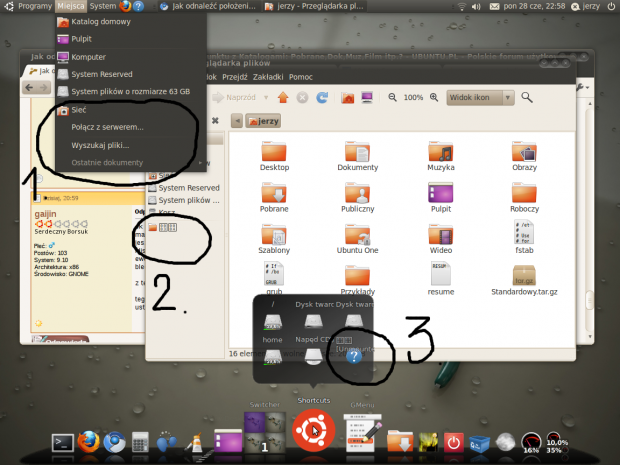This screenshot has width=620, height=465.
Task: Open the Switcher workspace applet
Action: click(265, 432)
